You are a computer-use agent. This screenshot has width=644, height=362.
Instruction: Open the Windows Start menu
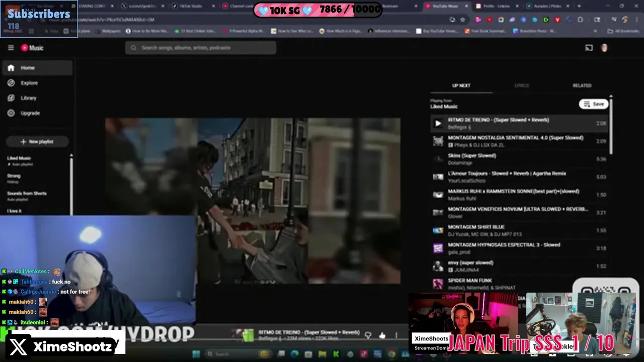196,354
